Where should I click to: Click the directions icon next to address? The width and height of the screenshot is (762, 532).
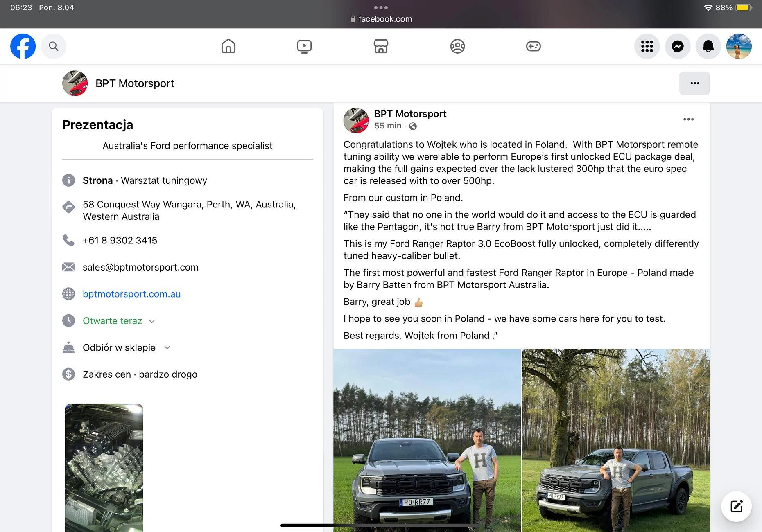(69, 207)
